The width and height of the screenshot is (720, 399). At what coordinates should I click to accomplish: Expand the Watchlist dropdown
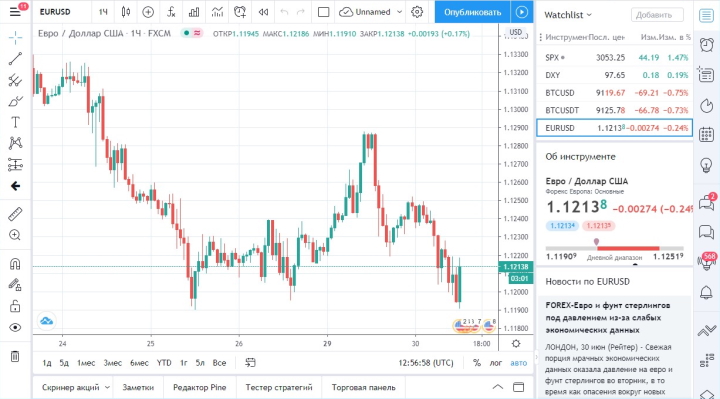tap(568, 15)
